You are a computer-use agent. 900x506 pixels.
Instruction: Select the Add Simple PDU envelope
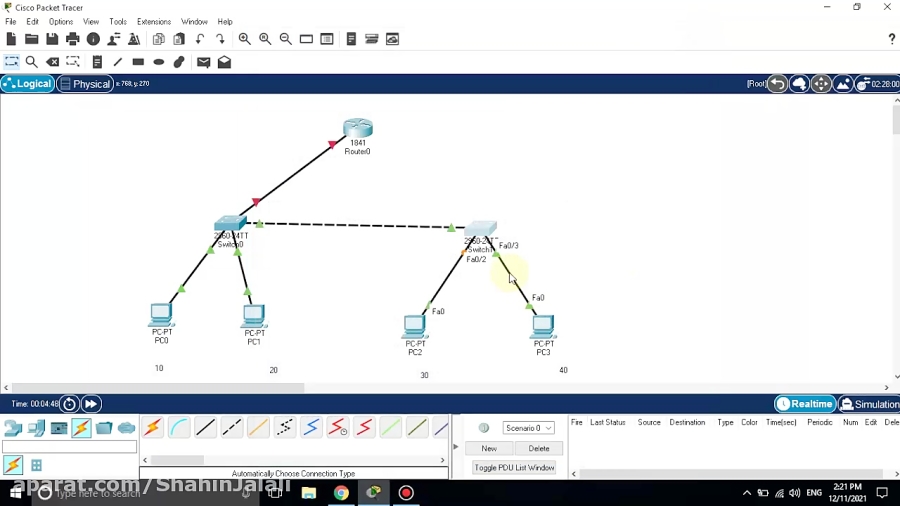204,62
